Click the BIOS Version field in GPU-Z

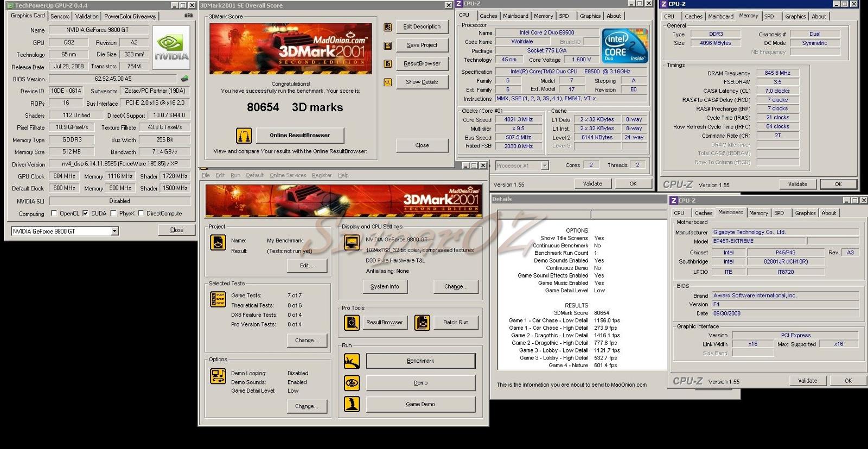[x=113, y=79]
